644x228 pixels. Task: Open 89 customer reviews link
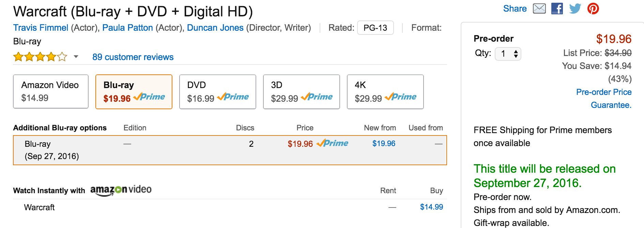pos(133,57)
